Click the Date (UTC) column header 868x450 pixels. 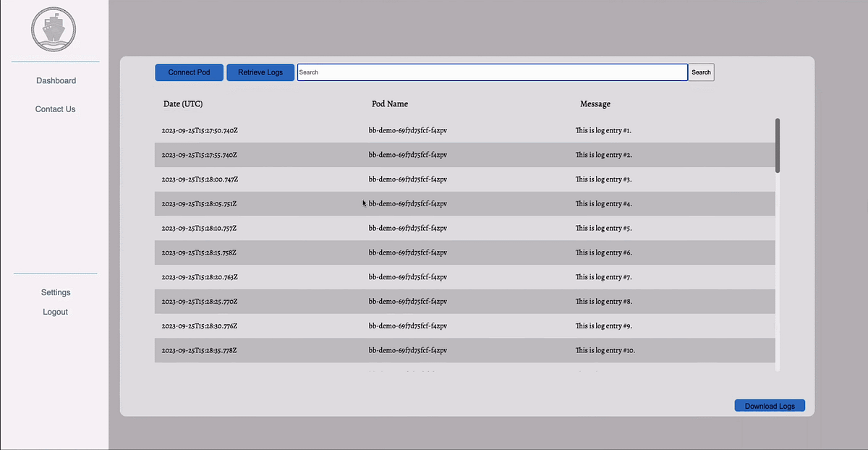click(x=182, y=103)
